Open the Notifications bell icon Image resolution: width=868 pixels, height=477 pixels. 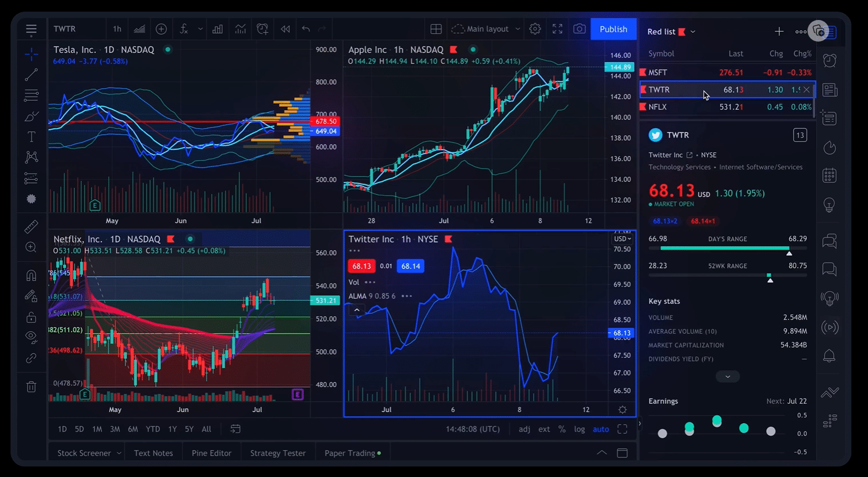(829, 356)
